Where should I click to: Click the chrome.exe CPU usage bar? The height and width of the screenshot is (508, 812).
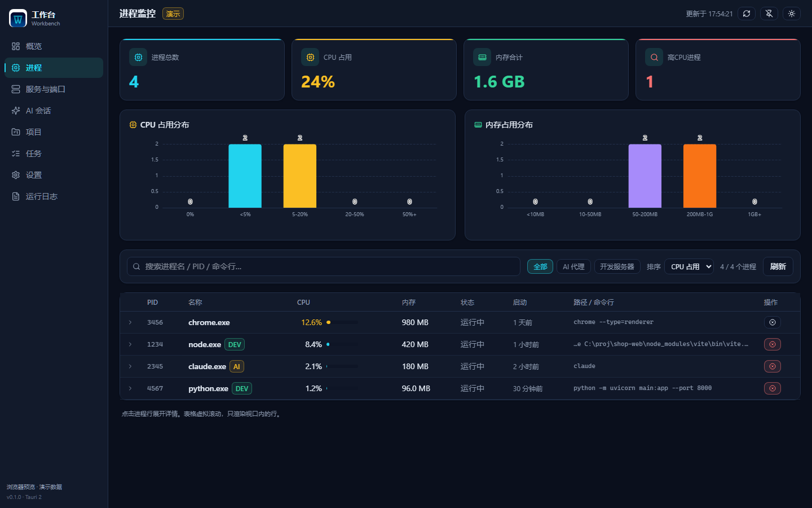(342, 322)
